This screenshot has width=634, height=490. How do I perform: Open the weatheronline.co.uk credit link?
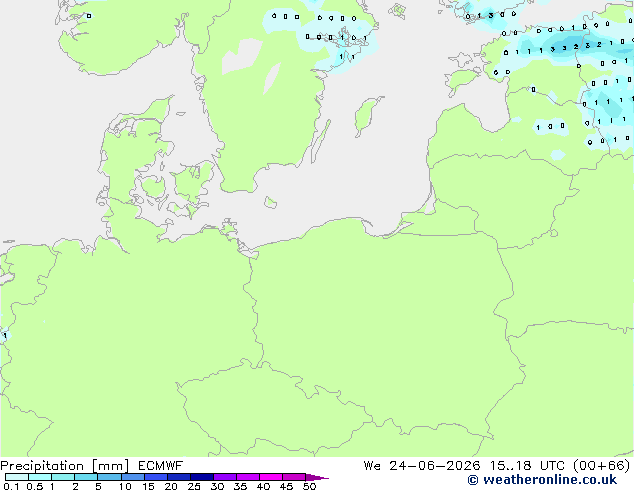coord(542,480)
